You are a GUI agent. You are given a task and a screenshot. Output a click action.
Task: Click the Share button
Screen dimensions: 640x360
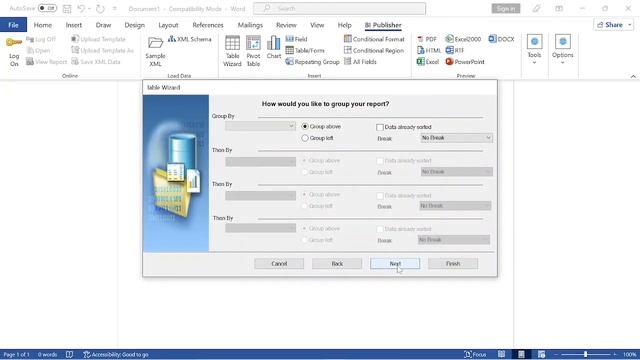(613, 25)
